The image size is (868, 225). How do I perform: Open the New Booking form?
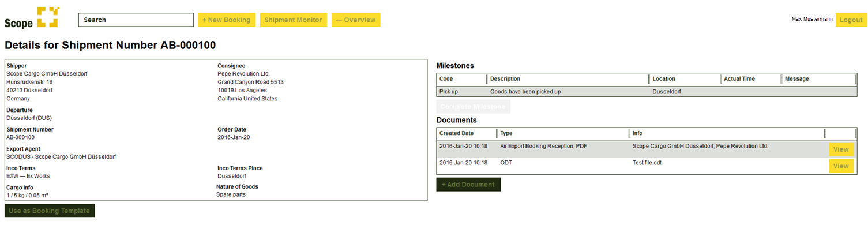[227, 20]
